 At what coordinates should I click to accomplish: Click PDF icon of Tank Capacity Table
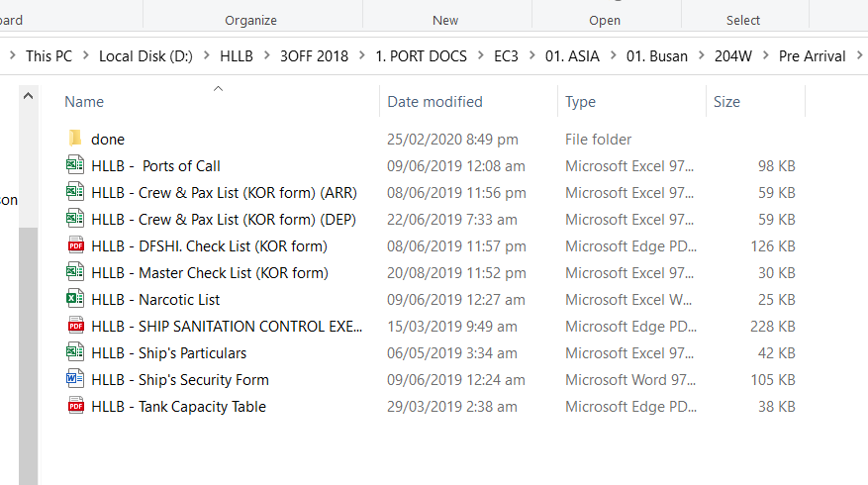coord(75,406)
